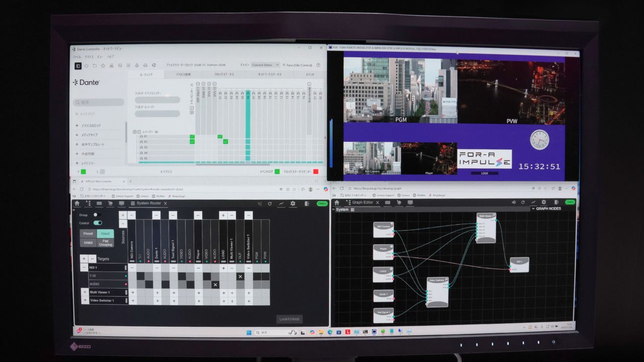Screen dimensions: 644x362
Task: Click the speaker icon in Graph Editor toolbar
Action: pyautogui.click(x=514, y=203)
